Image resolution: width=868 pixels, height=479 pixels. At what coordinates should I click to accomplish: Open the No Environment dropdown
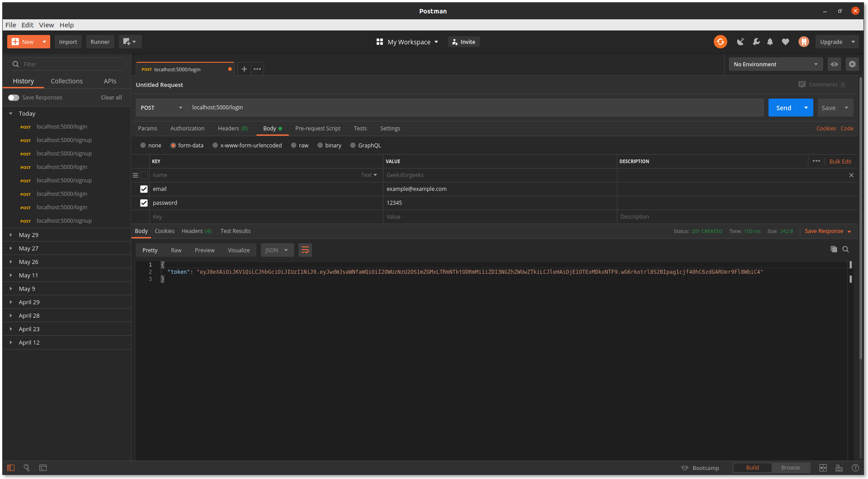pyautogui.click(x=776, y=64)
